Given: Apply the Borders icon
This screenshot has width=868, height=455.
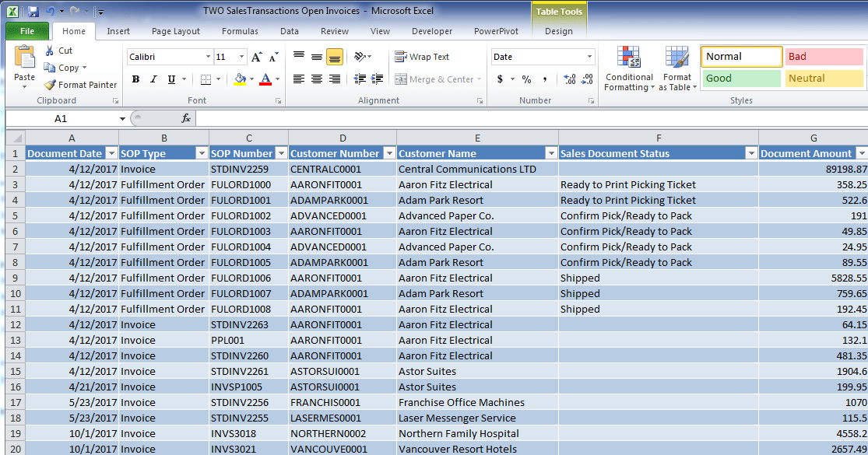Looking at the screenshot, I should coord(206,79).
